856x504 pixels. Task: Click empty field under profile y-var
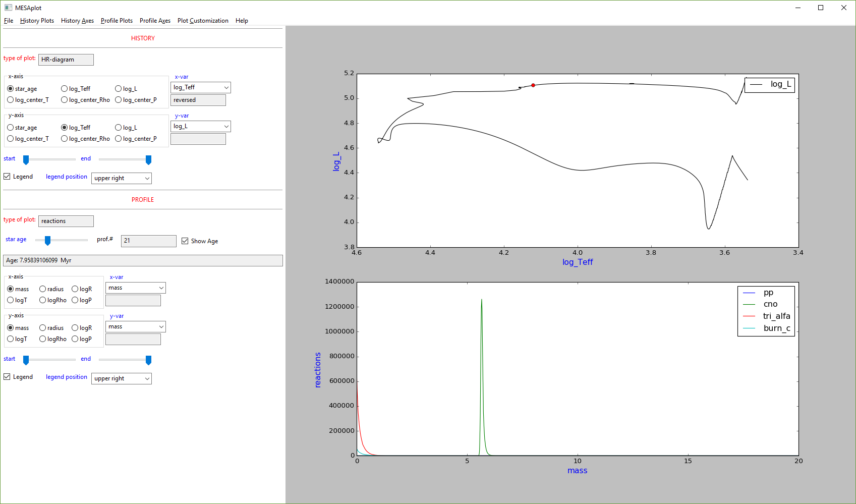(133, 339)
